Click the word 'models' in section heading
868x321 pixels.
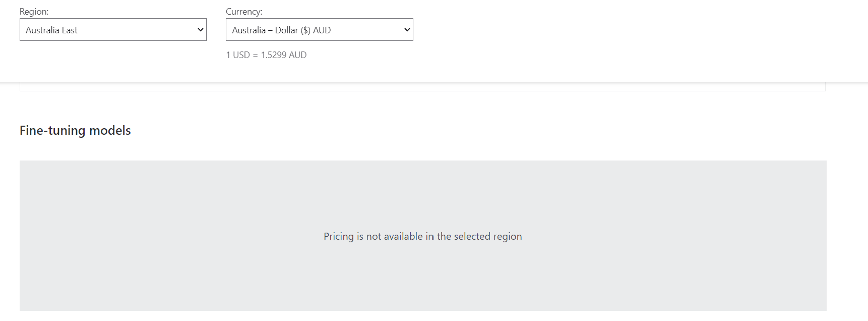(110, 130)
